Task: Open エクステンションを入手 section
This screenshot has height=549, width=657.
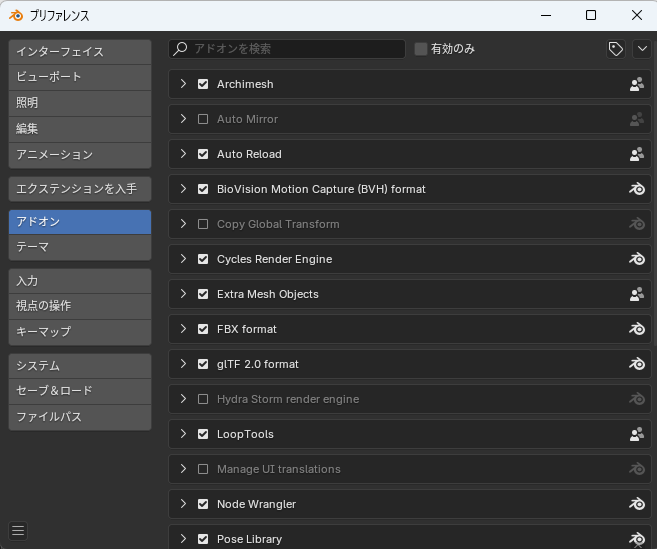Action: pyautogui.click(x=80, y=189)
